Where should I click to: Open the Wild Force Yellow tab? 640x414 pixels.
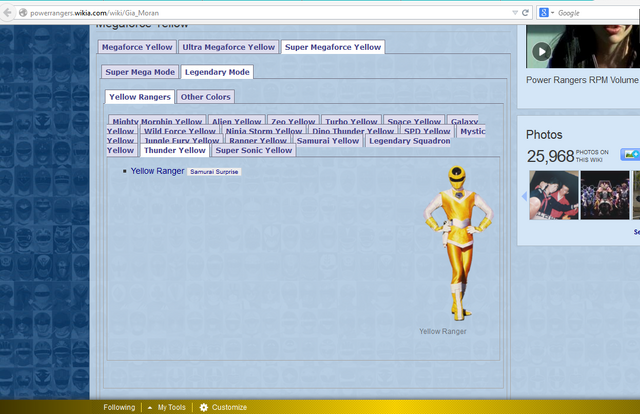point(180,131)
